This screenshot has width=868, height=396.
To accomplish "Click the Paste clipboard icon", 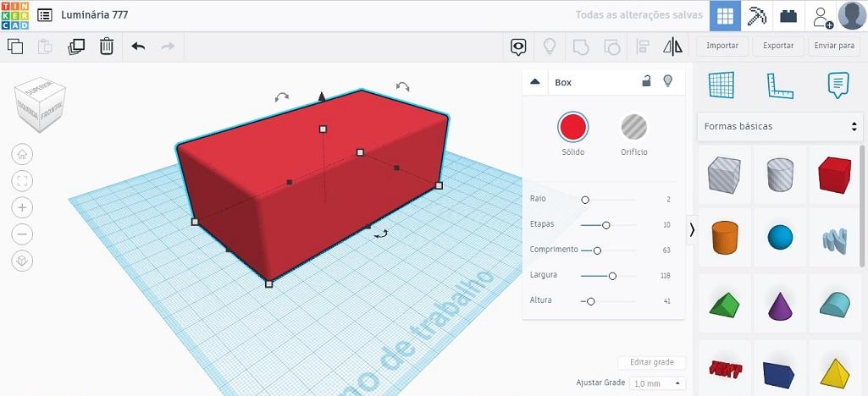I will point(45,47).
